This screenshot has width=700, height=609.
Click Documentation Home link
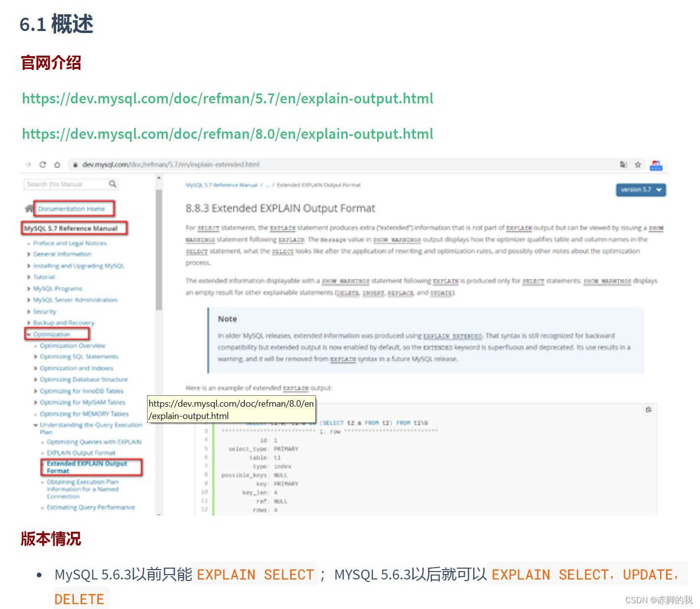(x=71, y=209)
